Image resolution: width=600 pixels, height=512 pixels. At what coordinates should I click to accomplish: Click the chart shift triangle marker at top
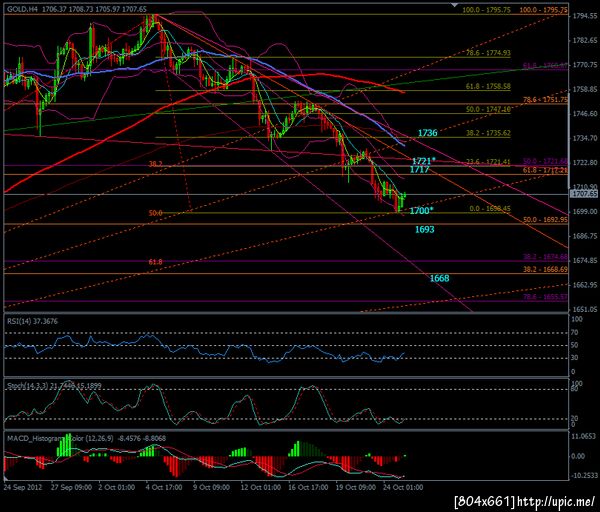pos(454,5)
